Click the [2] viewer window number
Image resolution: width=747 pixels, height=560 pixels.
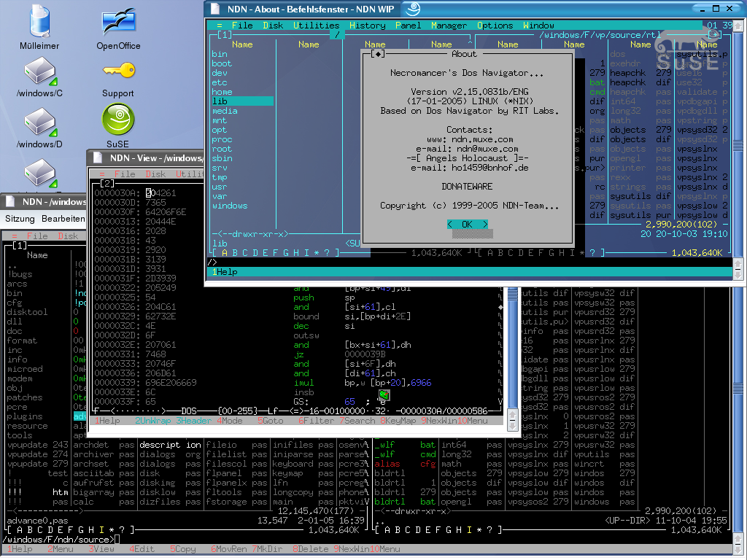click(x=107, y=183)
